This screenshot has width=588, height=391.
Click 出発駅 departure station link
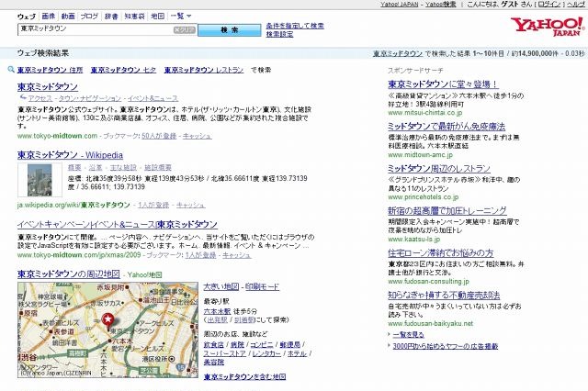coord(218,319)
